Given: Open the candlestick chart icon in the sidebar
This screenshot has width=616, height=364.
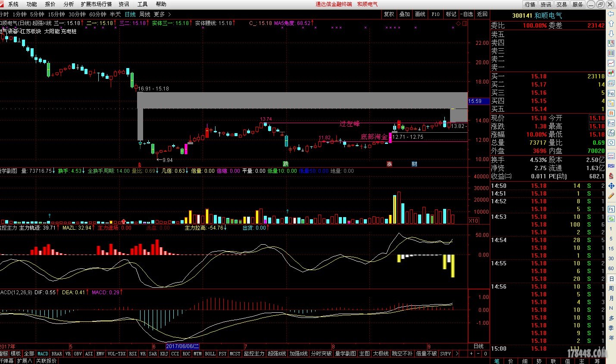Looking at the screenshot, I should pos(611,73).
